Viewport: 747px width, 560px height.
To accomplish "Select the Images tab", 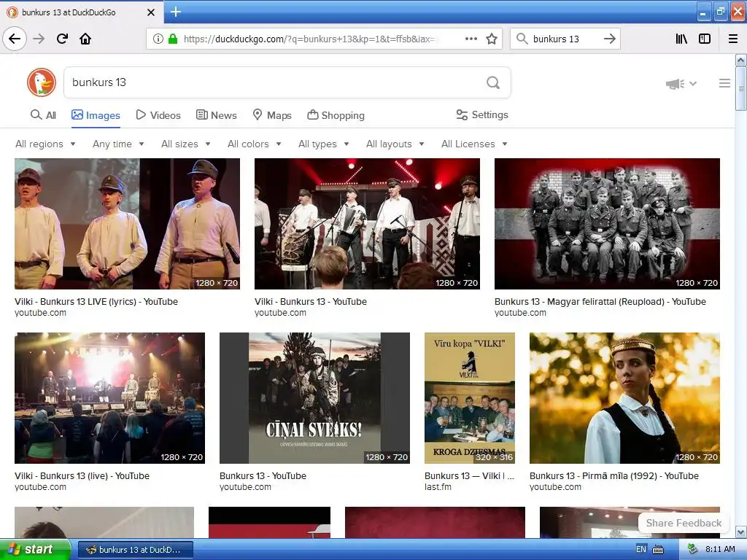I will [x=96, y=115].
